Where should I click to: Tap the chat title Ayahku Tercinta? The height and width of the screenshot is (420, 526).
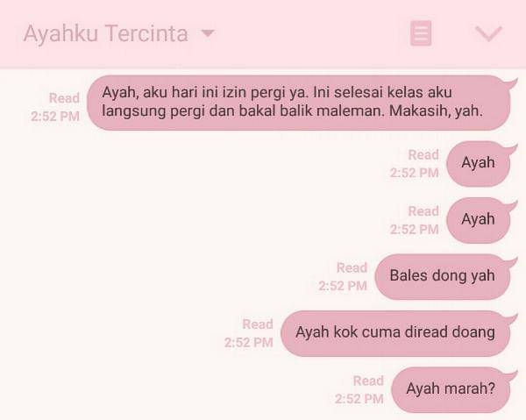[106, 34]
